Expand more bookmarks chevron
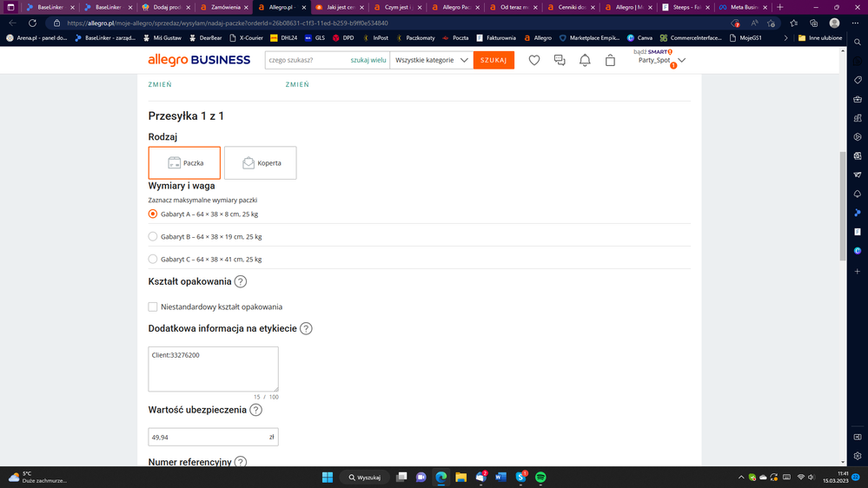The width and height of the screenshot is (868, 488). 785,38
